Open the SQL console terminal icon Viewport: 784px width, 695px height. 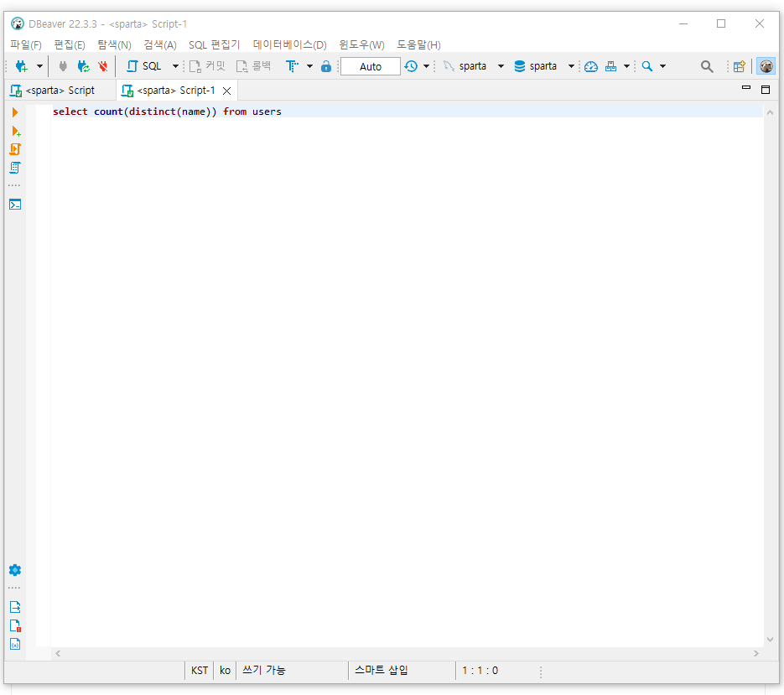click(15, 205)
